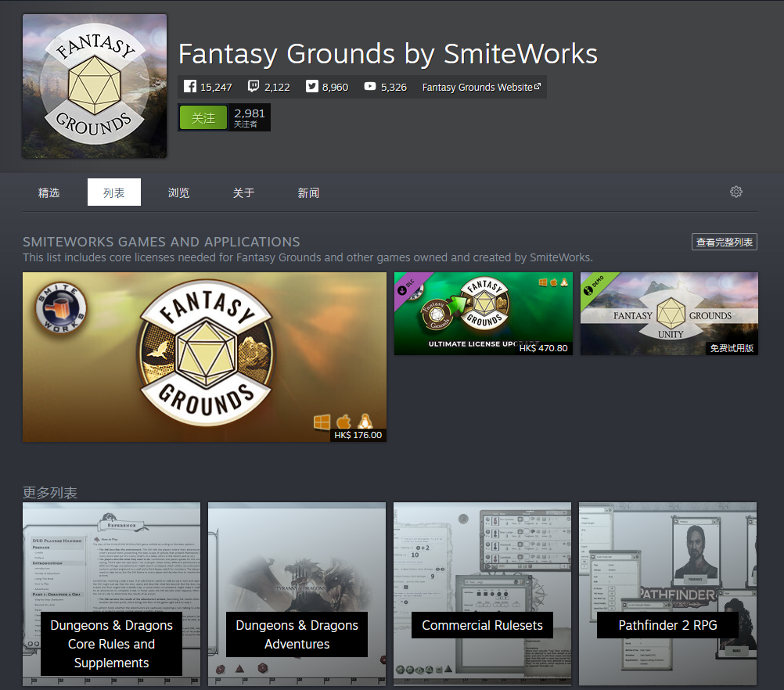Viewport: 784px width, 690px height.
Task: Click the 免费试用版 label
Action: click(732, 348)
